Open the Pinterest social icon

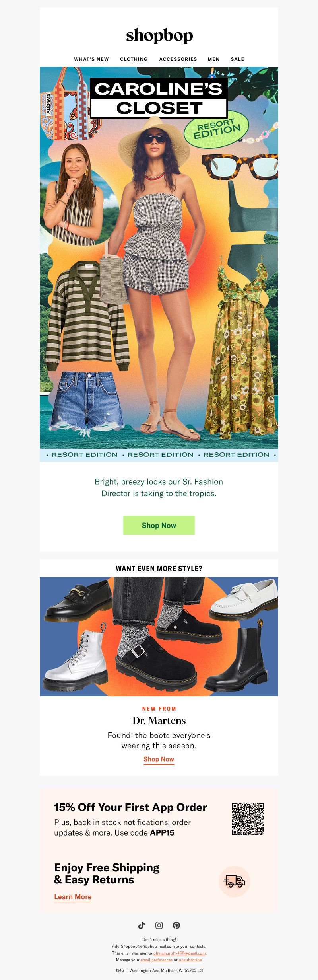point(176,925)
